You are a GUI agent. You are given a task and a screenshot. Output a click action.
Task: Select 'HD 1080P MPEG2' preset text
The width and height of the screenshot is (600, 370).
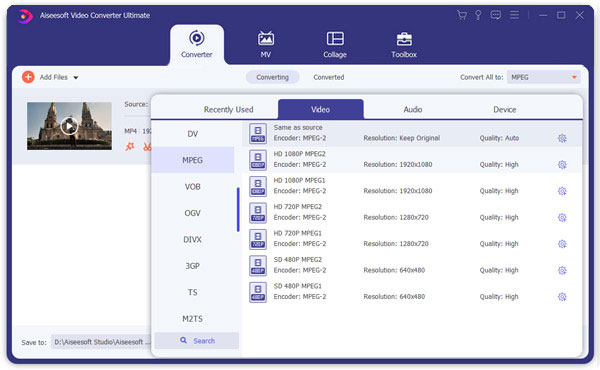tap(299, 154)
